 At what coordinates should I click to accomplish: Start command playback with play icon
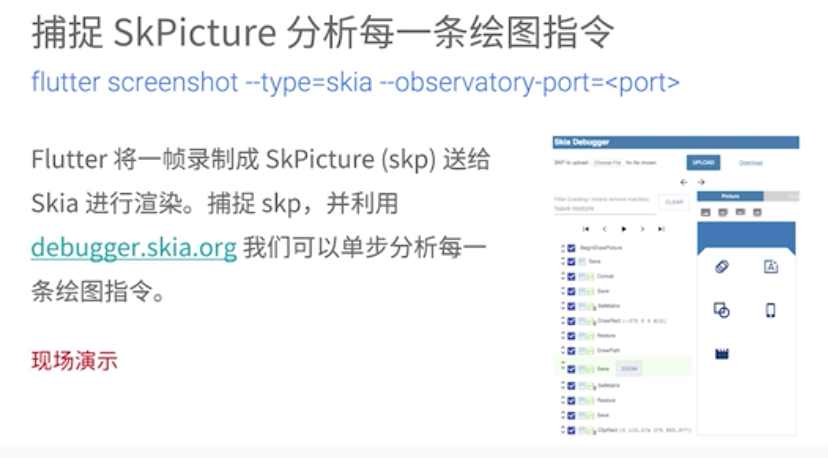pyautogui.click(x=624, y=229)
